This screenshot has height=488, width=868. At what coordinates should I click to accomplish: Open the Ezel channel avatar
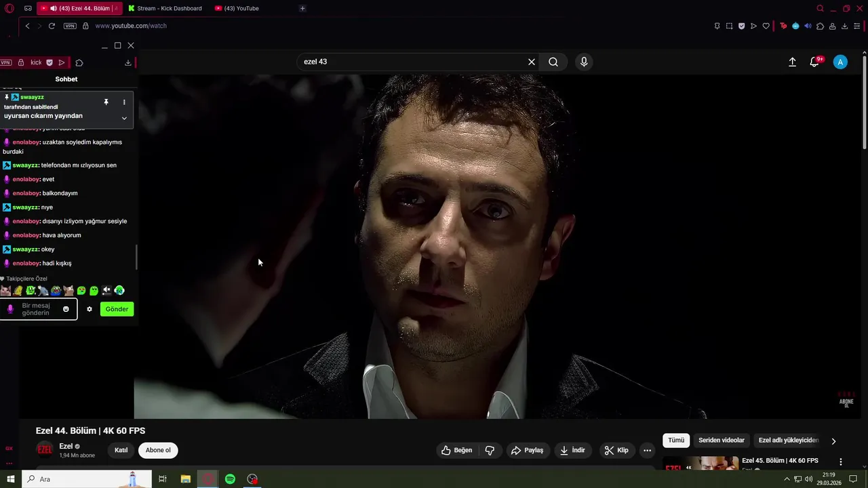tap(45, 450)
